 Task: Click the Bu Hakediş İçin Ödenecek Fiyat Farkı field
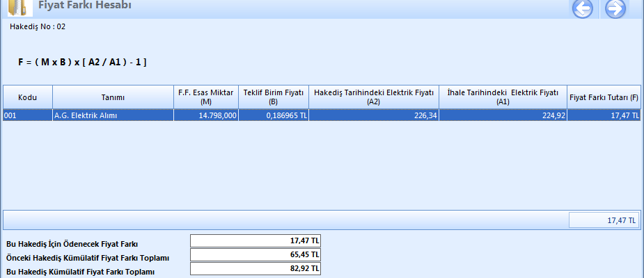coord(256,241)
